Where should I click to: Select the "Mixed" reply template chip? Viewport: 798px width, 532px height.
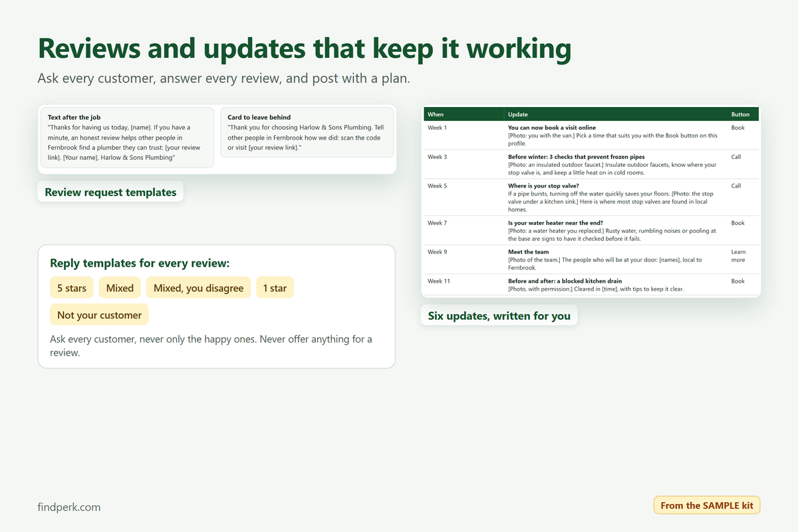tap(120, 288)
